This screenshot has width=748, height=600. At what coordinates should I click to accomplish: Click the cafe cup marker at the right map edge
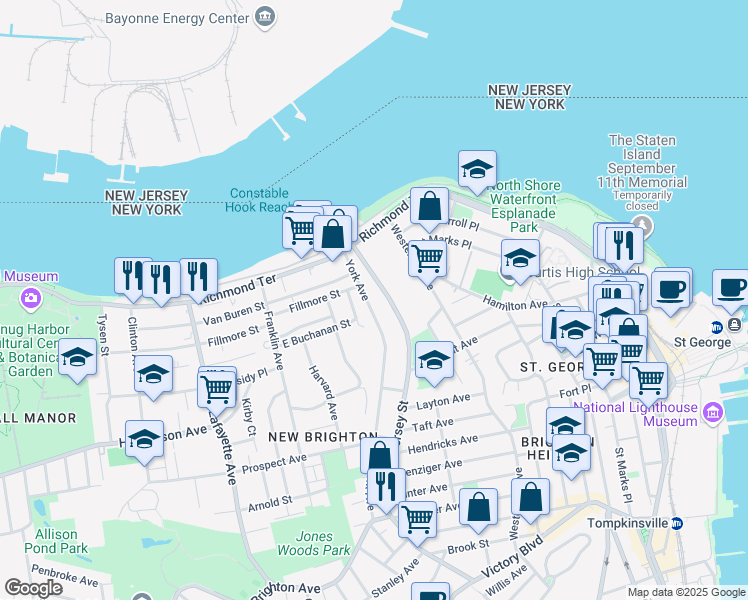point(731,290)
